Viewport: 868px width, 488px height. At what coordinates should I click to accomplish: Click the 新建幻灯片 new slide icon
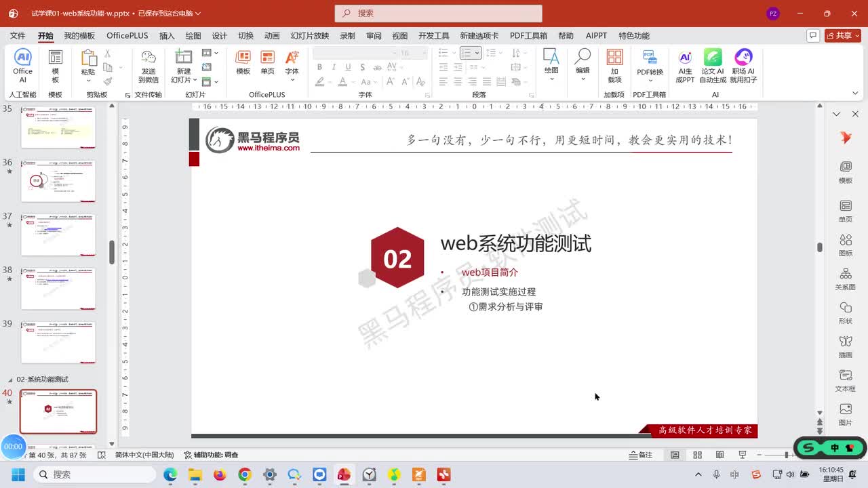point(183,57)
